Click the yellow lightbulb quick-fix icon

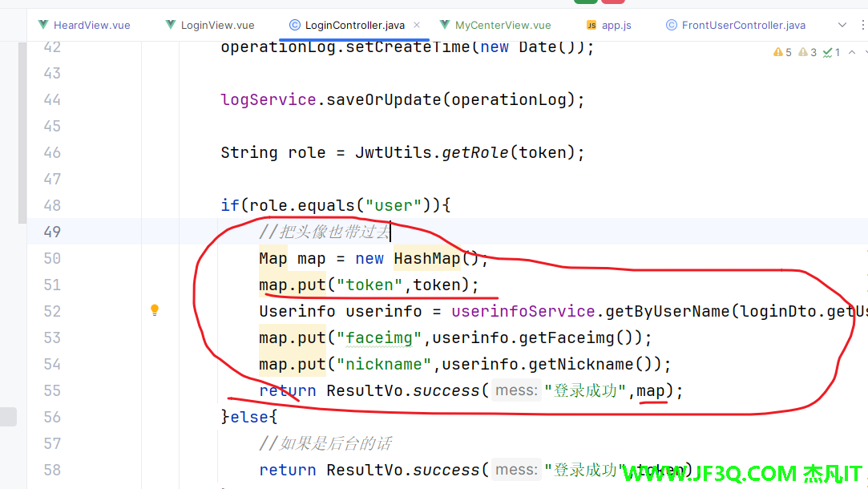pyautogui.click(x=155, y=310)
